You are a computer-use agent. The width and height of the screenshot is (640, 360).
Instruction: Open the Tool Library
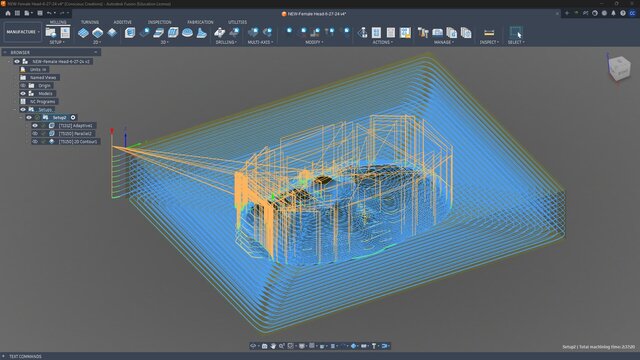coord(423,33)
